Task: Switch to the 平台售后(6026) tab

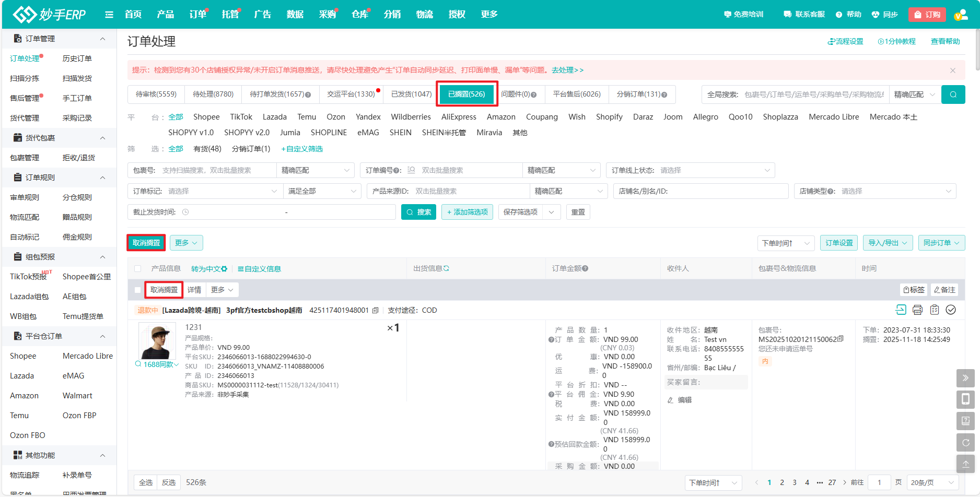Action: (577, 94)
